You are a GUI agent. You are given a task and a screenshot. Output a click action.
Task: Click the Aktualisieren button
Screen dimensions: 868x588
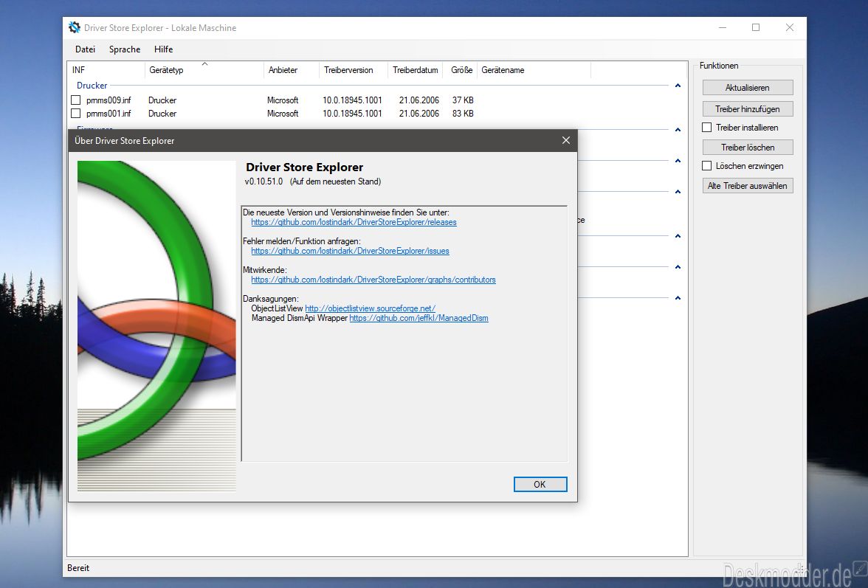click(x=747, y=87)
